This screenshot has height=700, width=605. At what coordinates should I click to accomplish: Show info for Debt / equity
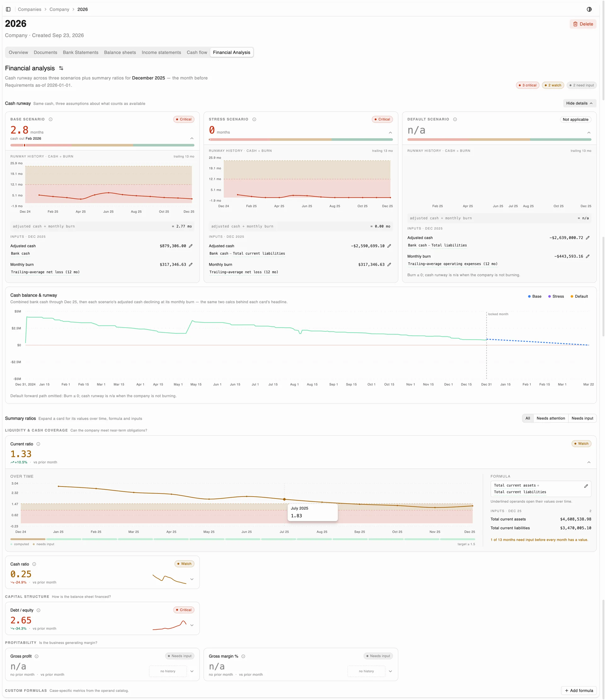click(x=38, y=610)
